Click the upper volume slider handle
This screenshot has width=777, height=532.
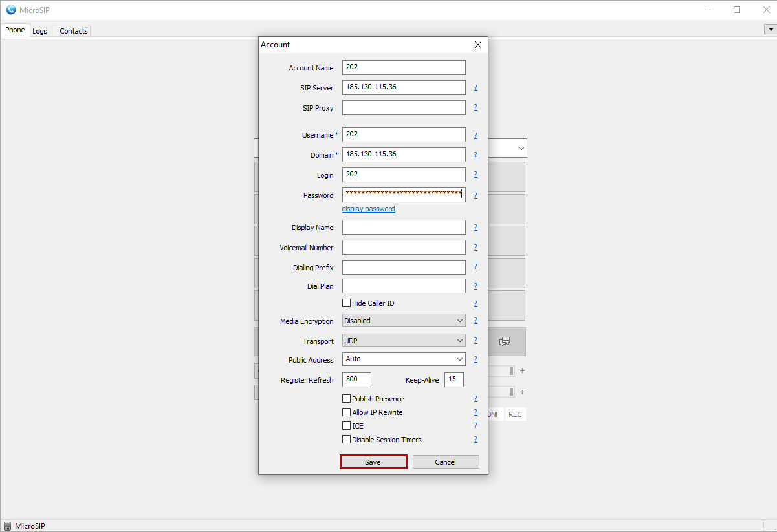tap(511, 371)
